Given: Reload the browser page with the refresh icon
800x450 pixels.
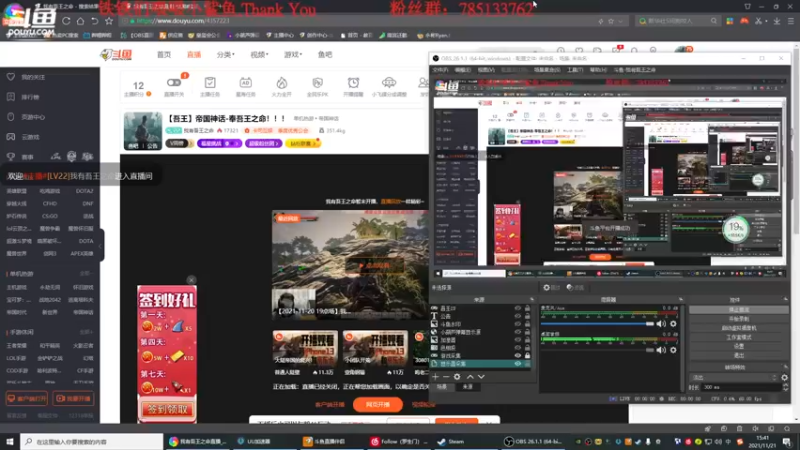Looking at the screenshot, I should point(66,21).
